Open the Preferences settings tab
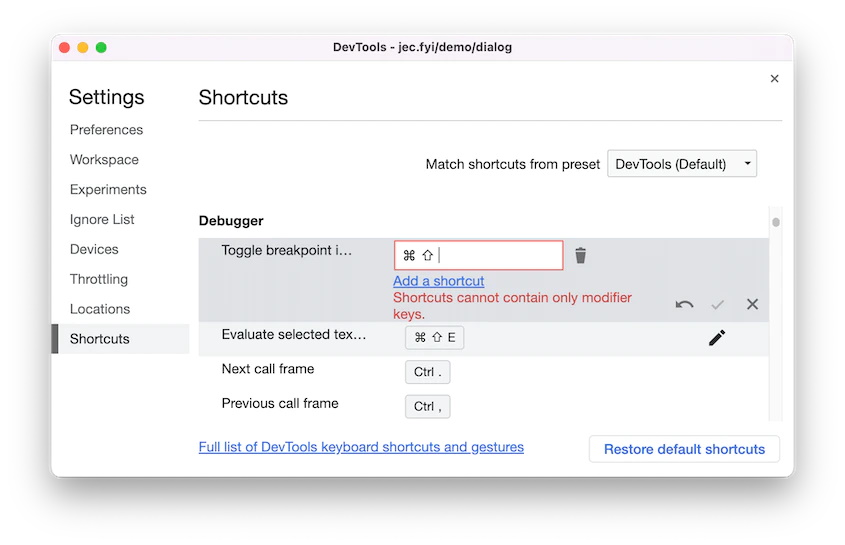This screenshot has height=545, width=845. [x=106, y=130]
